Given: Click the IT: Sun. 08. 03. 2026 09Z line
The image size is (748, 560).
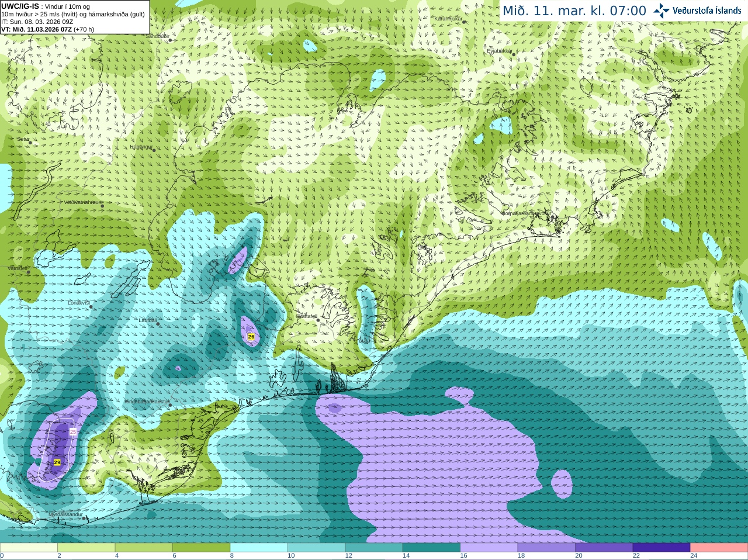Looking at the screenshot, I should point(37,22).
